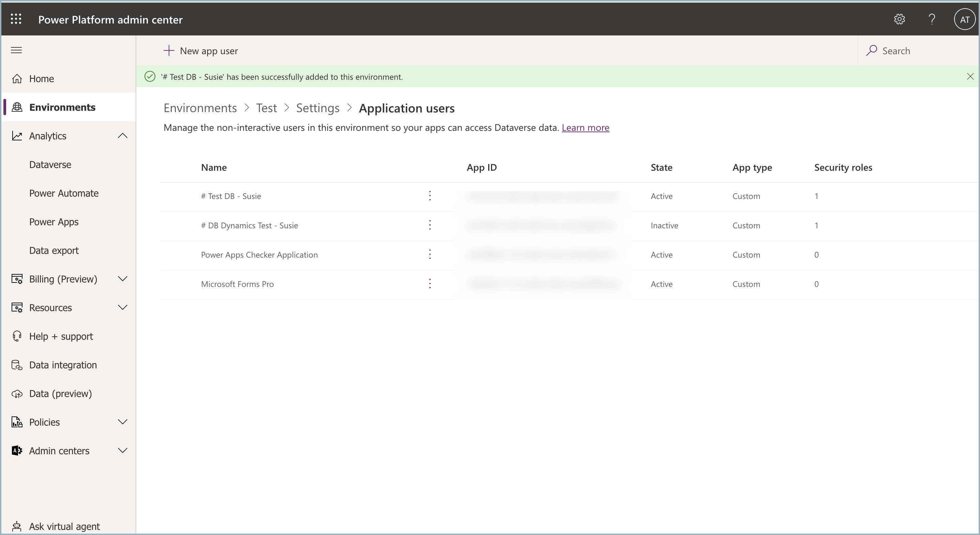This screenshot has height=535, width=980.
Task: Sort by App type column header
Action: pyautogui.click(x=752, y=167)
